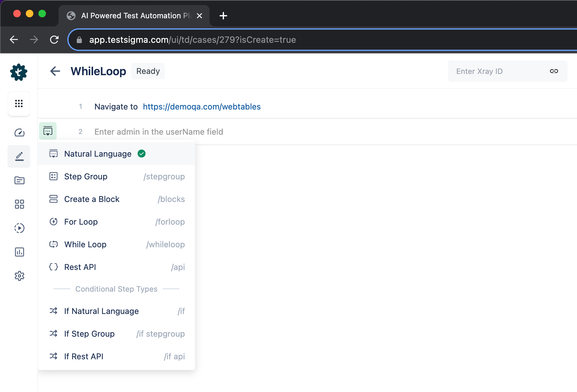Open the settings gear sidebar icon
The width and height of the screenshot is (577, 392).
pos(19,276)
